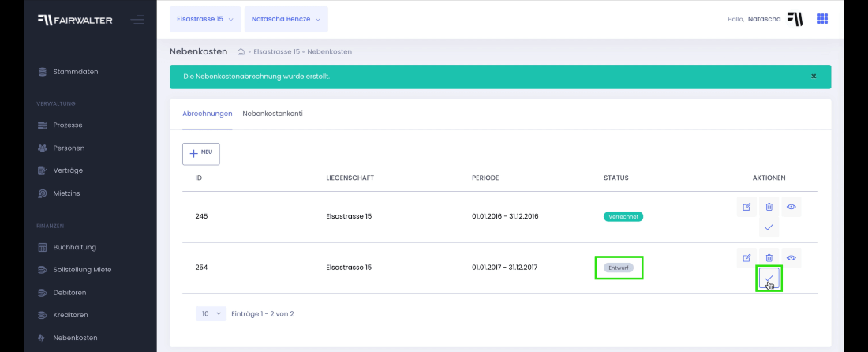Click the PERIODE column header
Screen dimensions: 868x352
point(485,178)
